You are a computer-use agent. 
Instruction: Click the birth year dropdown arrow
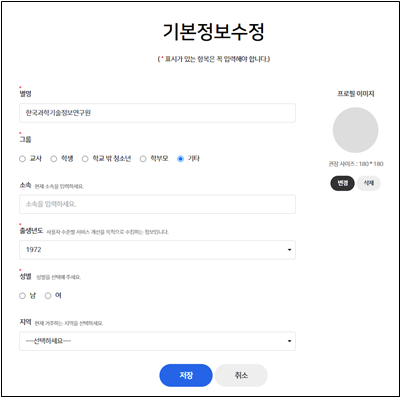click(289, 250)
